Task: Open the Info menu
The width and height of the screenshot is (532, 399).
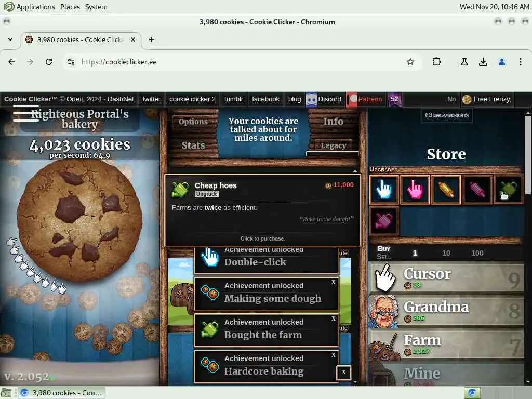Action: [x=333, y=122]
